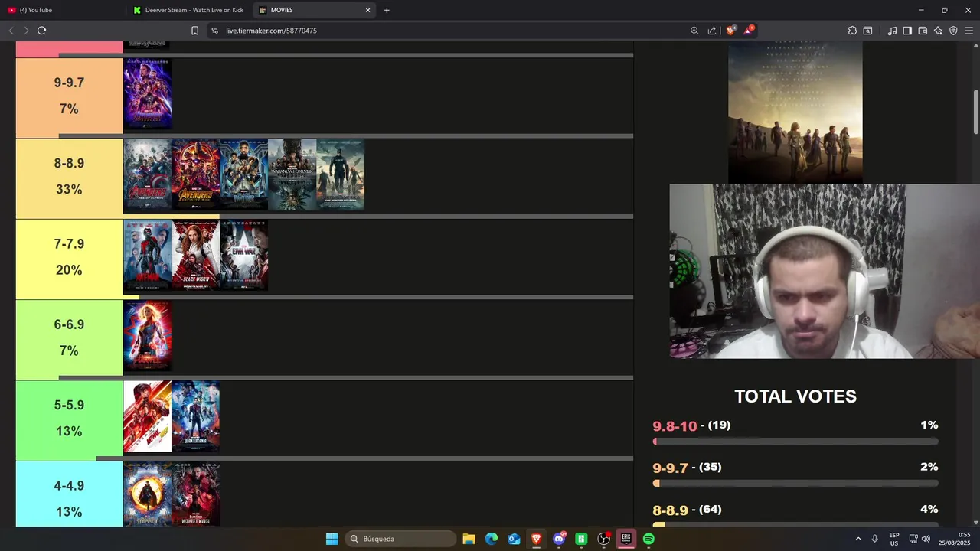Image resolution: width=980 pixels, height=551 pixels.
Task: Click the Winter Soldier poster
Action: [x=341, y=174]
